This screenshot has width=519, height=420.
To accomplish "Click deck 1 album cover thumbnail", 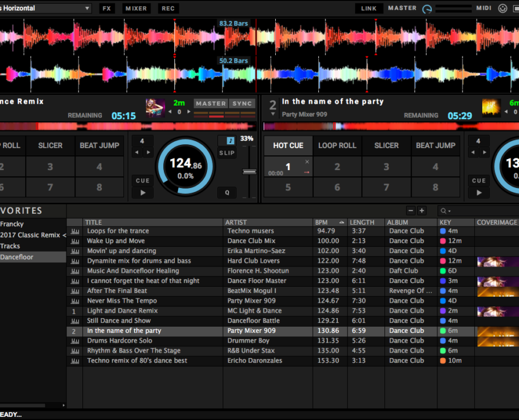I will click(x=155, y=108).
